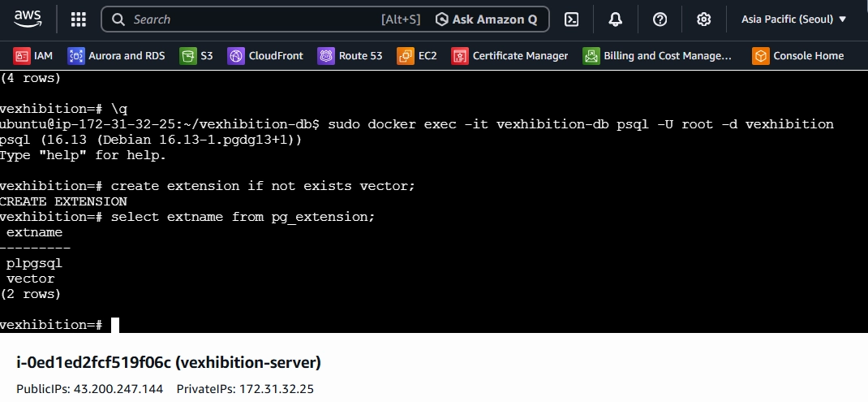The width and height of the screenshot is (868, 402).
Task: Open the help question mark icon
Action: pos(660,19)
